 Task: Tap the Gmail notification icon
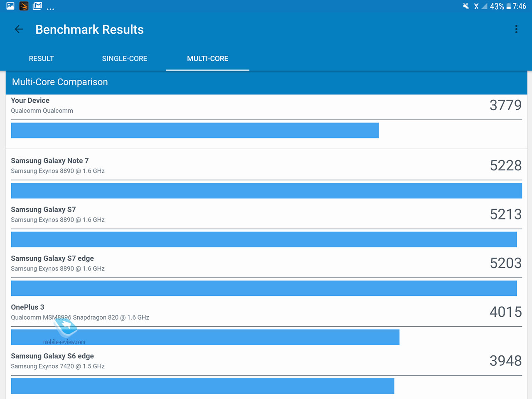click(x=37, y=6)
